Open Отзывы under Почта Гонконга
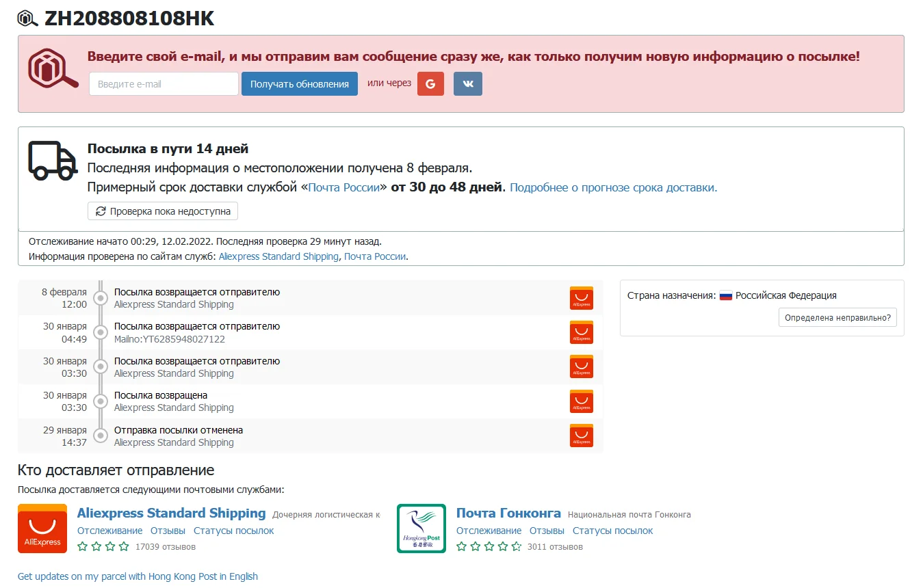This screenshot has height=588, width=910. point(547,531)
